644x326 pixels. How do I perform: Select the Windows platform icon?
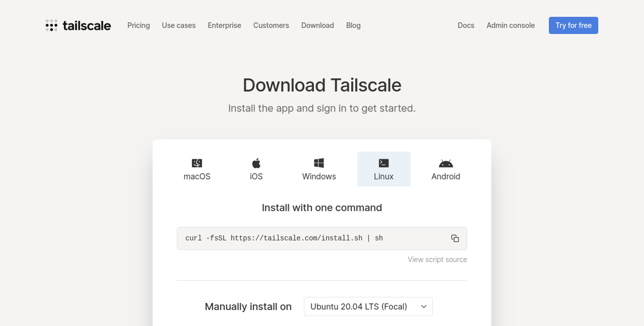coord(318,163)
